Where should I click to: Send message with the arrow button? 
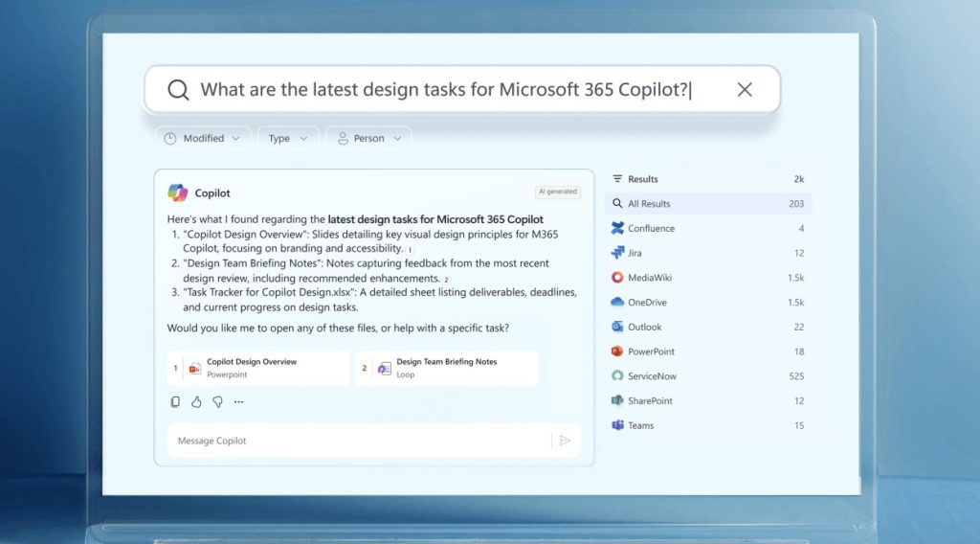click(565, 441)
